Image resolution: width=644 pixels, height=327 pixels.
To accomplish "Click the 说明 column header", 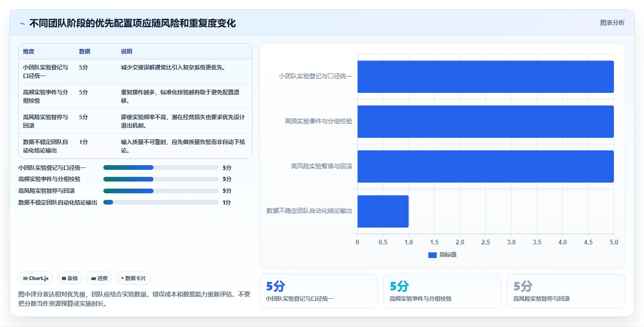I will (127, 52).
